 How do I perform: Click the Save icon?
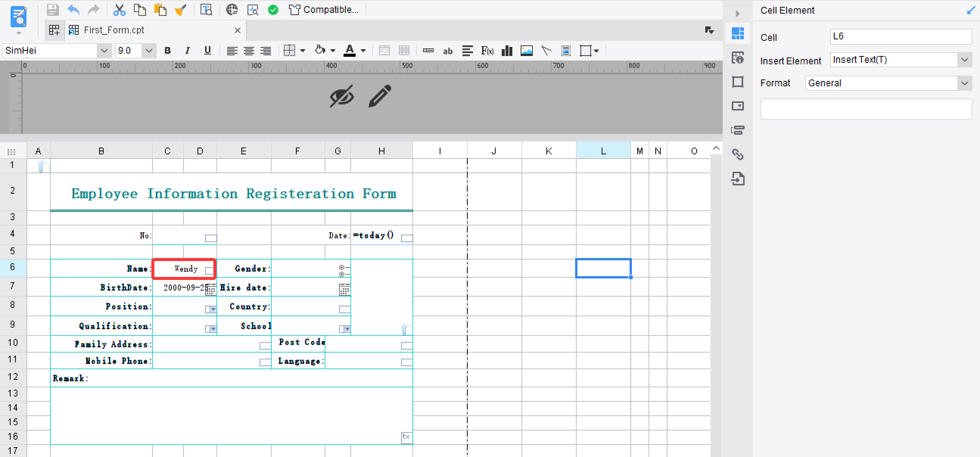(x=53, y=10)
